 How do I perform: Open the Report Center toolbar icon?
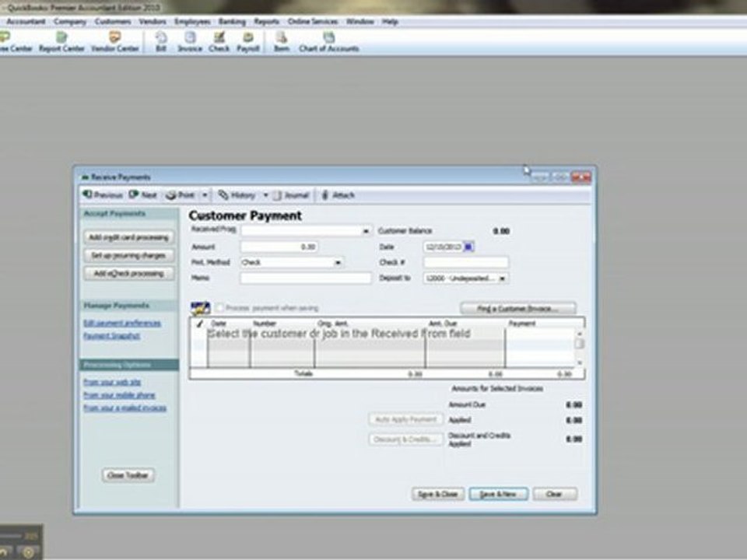(61, 41)
